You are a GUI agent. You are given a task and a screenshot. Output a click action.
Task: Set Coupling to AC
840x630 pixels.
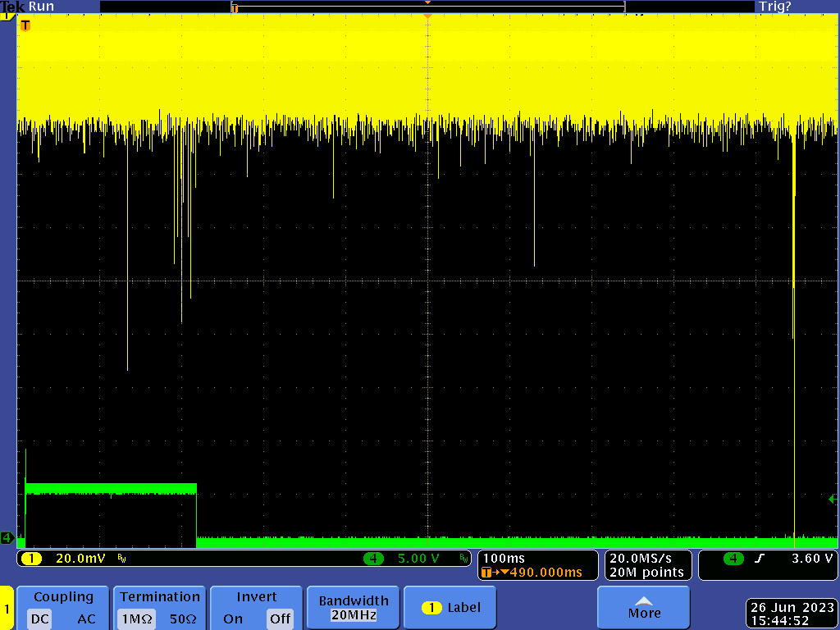86,619
